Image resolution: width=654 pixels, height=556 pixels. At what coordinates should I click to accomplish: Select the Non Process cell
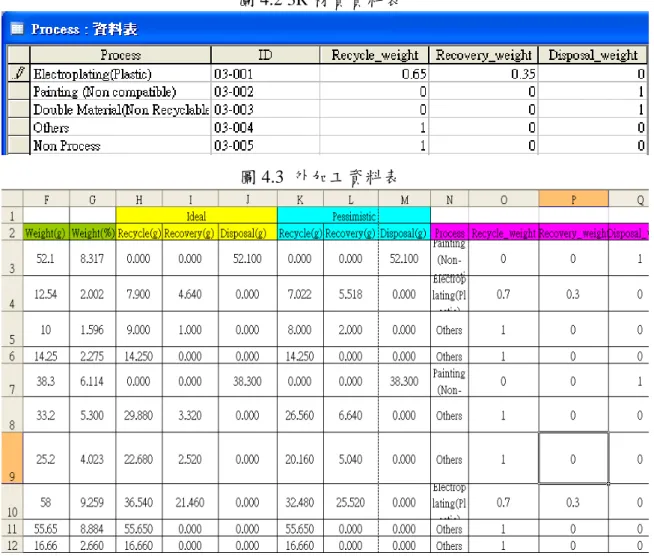tap(121, 145)
